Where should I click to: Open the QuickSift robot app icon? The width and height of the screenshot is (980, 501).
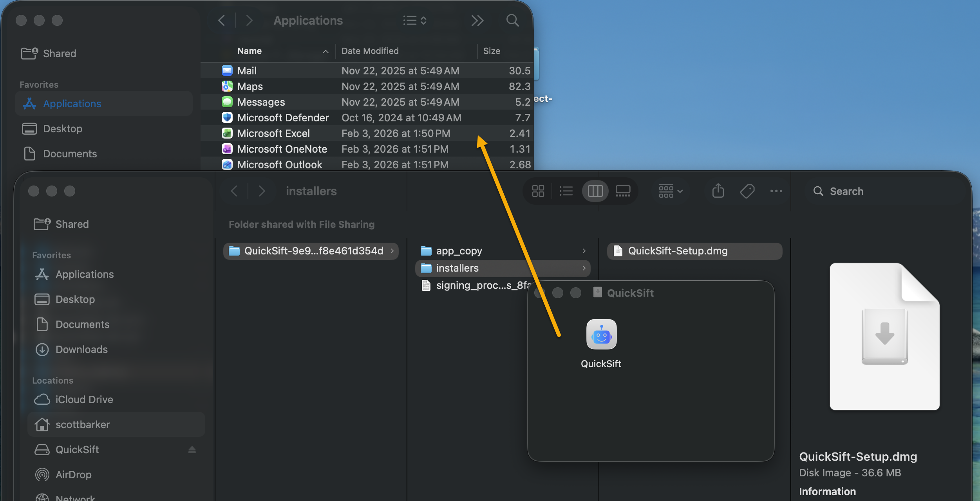click(601, 334)
